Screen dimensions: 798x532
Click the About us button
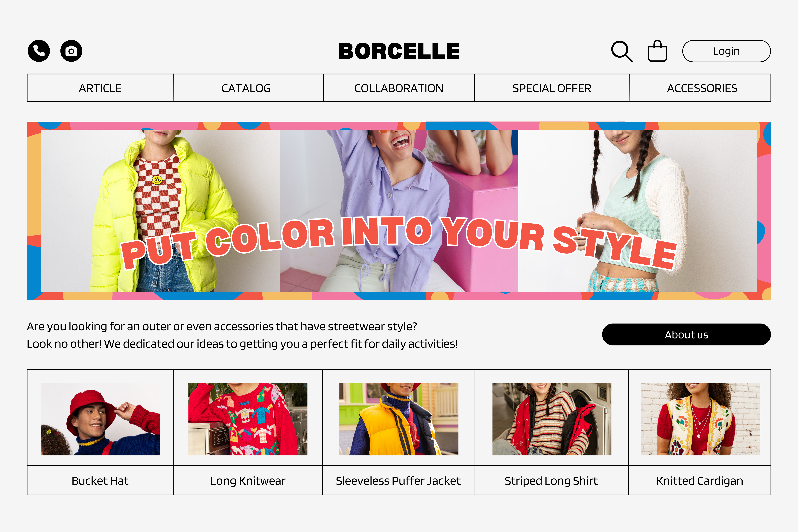686,335
